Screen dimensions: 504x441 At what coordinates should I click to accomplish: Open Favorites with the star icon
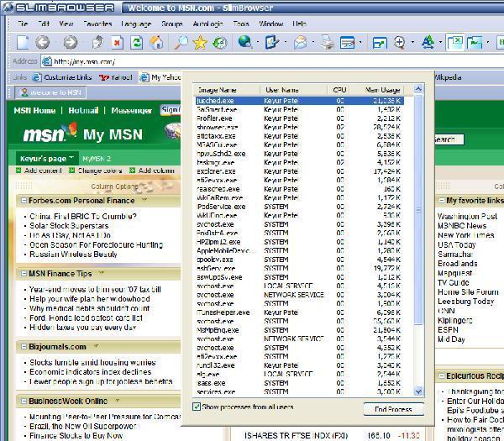(x=199, y=42)
